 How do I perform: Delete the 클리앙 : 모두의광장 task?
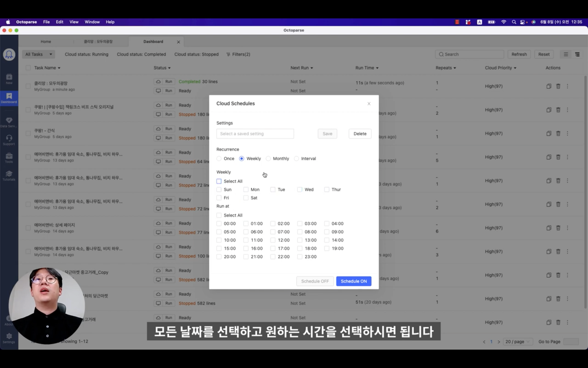point(558,86)
